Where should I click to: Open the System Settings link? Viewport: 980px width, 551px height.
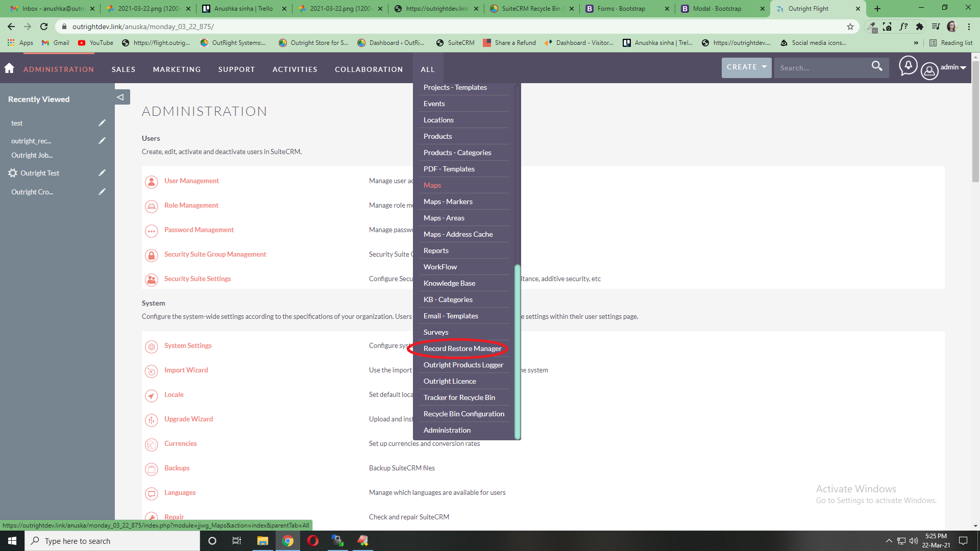(x=188, y=345)
